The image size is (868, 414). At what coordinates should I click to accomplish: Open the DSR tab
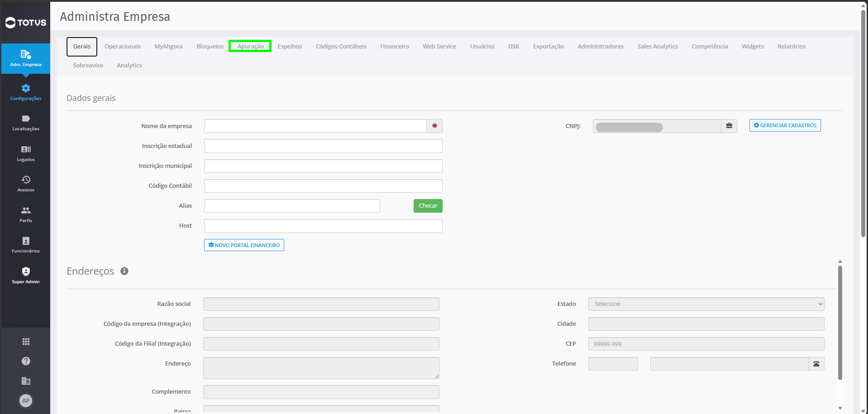point(514,47)
